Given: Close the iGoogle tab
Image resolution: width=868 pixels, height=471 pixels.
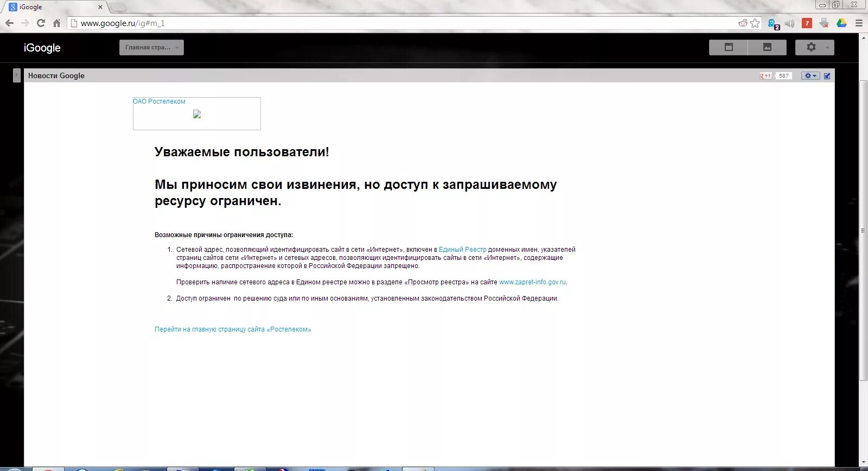Looking at the screenshot, I should click(x=100, y=7).
